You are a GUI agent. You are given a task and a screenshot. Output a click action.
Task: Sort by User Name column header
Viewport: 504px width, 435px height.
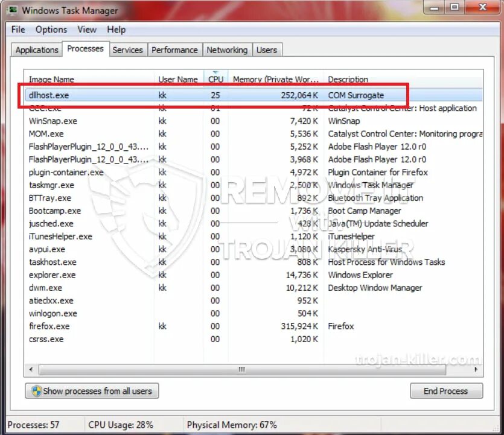tap(178, 79)
